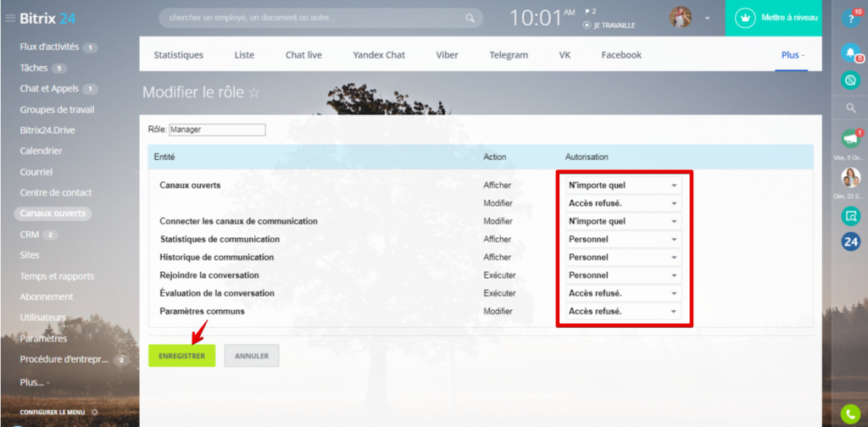
Task: Click the teal search-document icon in right panel
Action: point(851,216)
